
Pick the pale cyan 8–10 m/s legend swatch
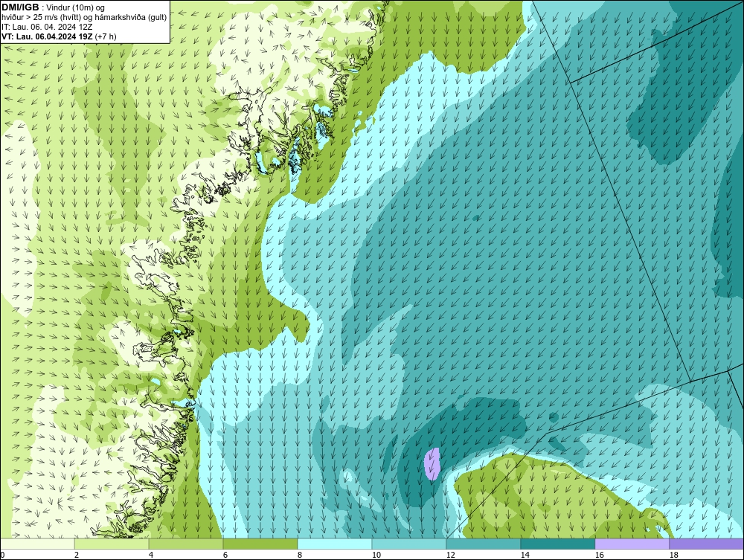point(335,544)
